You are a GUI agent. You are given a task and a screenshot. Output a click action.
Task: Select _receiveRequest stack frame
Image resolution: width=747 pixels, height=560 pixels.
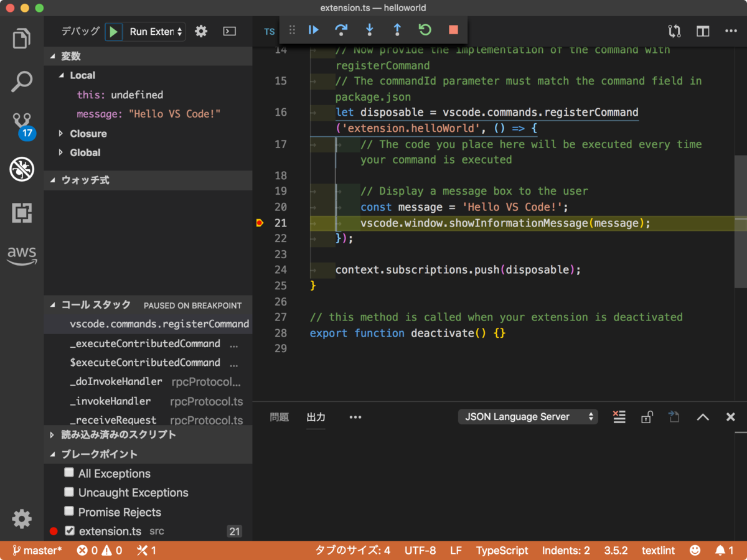click(148, 419)
